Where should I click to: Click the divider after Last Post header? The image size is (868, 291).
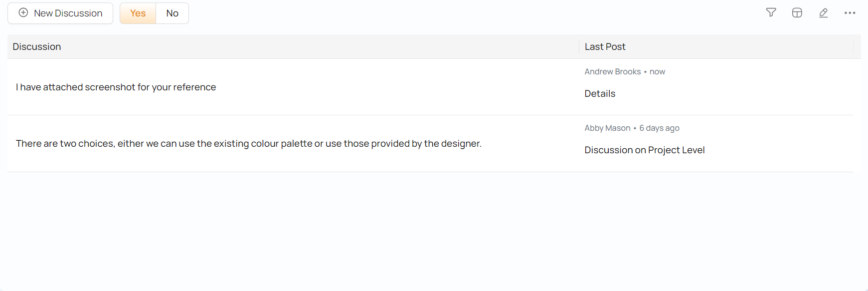pyautogui.click(x=853, y=47)
